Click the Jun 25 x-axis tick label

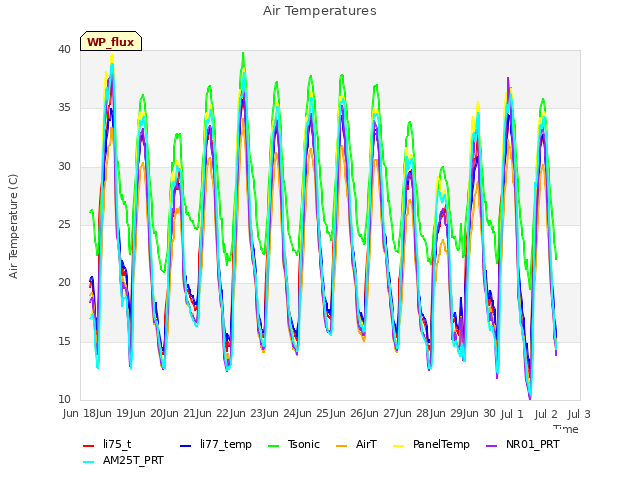312,413
